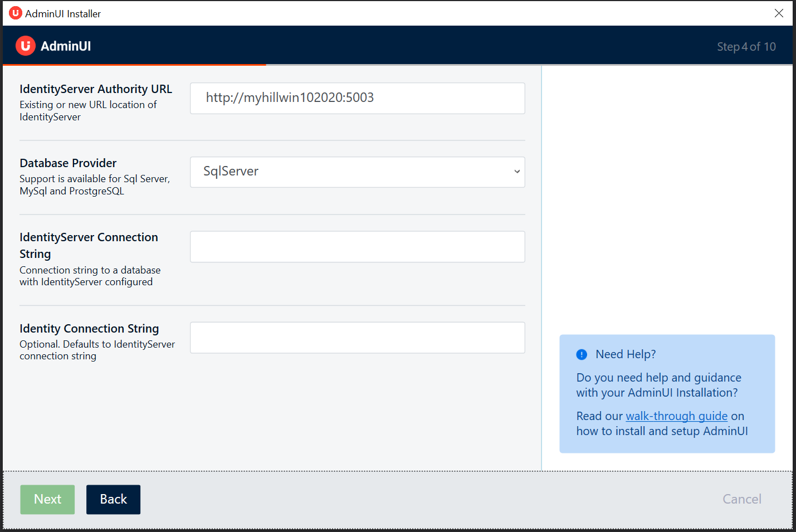Image resolution: width=796 pixels, height=532 pixels.
Task: Select the Identity Connection String input box
Action: pyautogui.click(x=357, y=338)
